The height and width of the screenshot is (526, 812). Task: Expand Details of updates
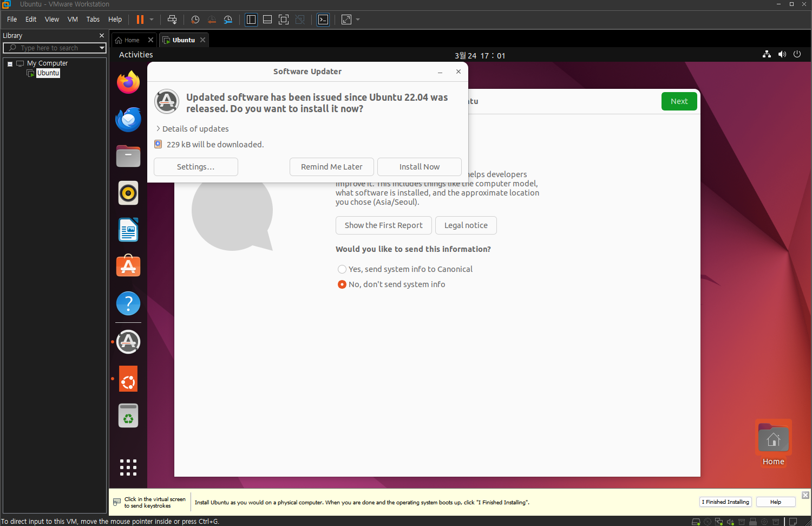tap(192, 129)
